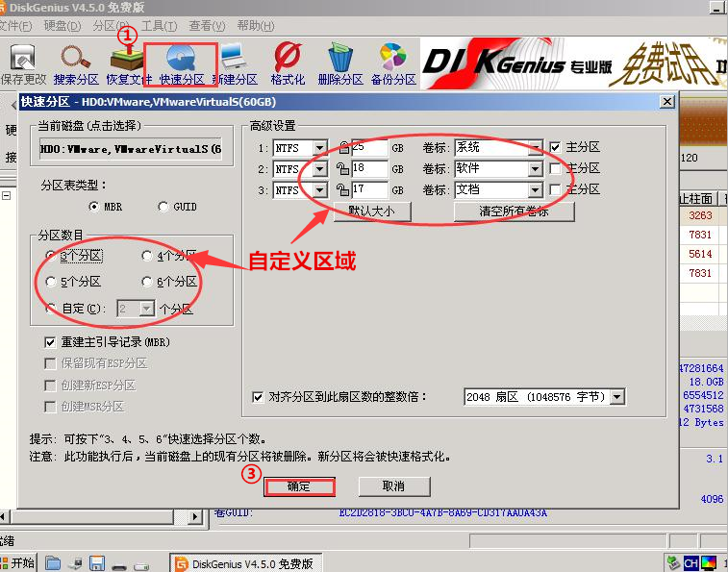
Task: Toggle 重建主引导记录(MBR) checkbox
Action: coord(50,342)
